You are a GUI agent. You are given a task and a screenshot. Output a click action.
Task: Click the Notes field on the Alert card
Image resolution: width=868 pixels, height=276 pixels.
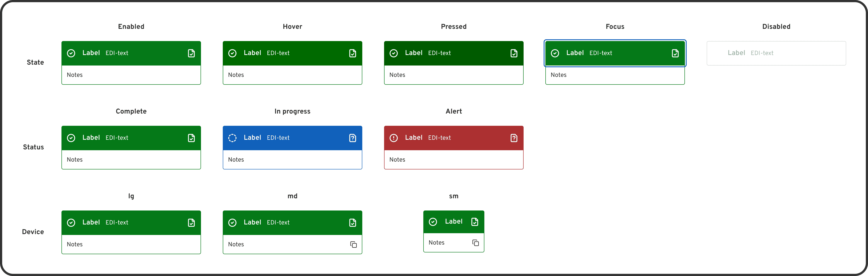(x=454, y=159)
